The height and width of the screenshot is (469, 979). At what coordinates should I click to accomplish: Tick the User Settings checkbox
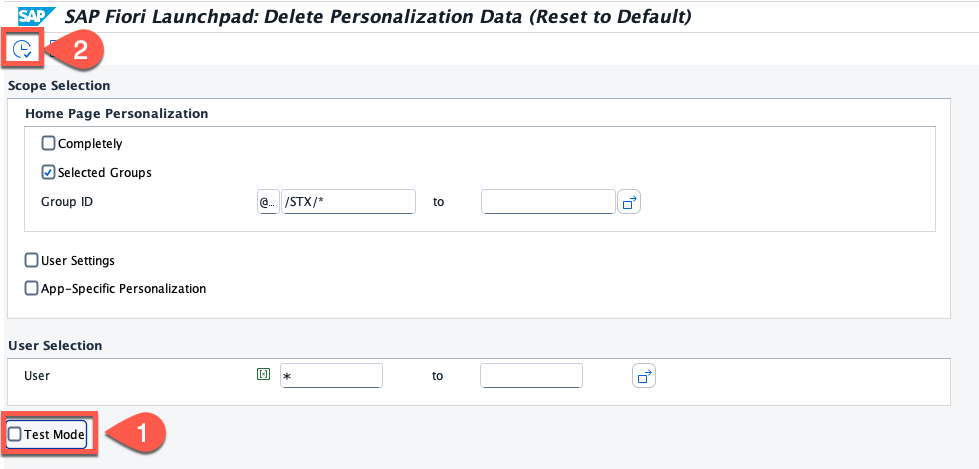32,260
